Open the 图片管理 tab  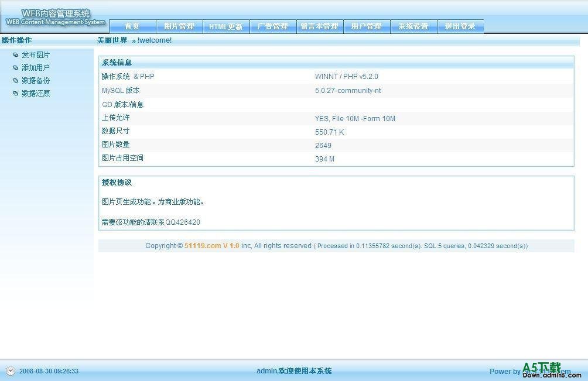pyautogui.click(x=179, y=26)
